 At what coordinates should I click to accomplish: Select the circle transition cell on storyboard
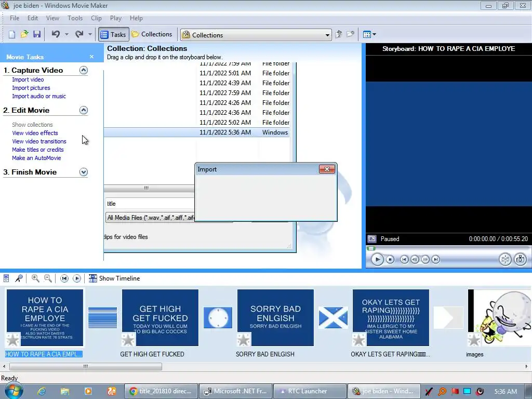tap(218, 317)
